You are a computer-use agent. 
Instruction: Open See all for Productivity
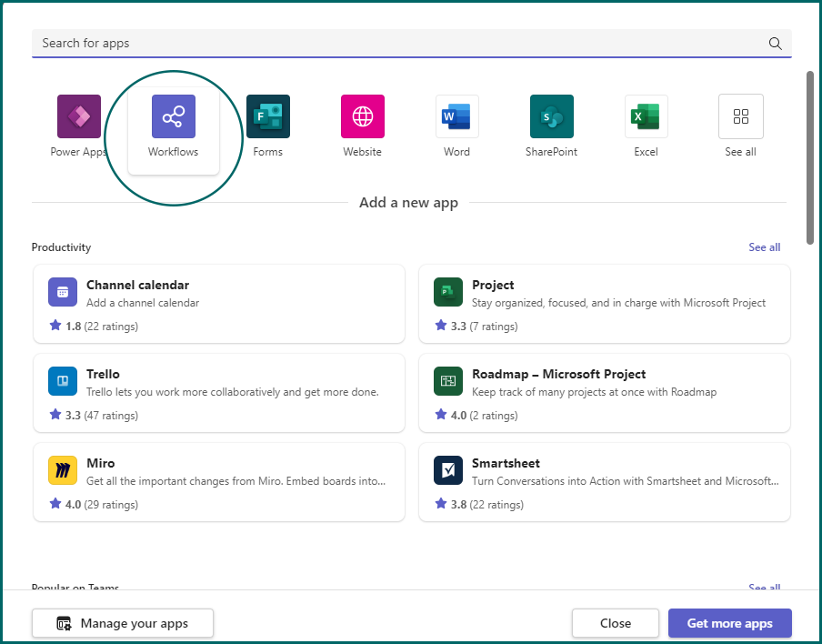765,247
